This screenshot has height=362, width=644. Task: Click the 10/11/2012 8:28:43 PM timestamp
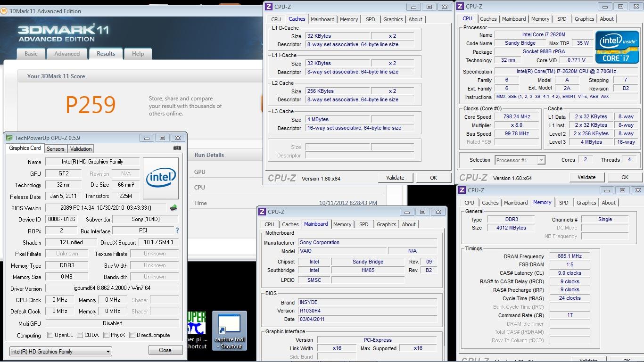click(348, 203)
